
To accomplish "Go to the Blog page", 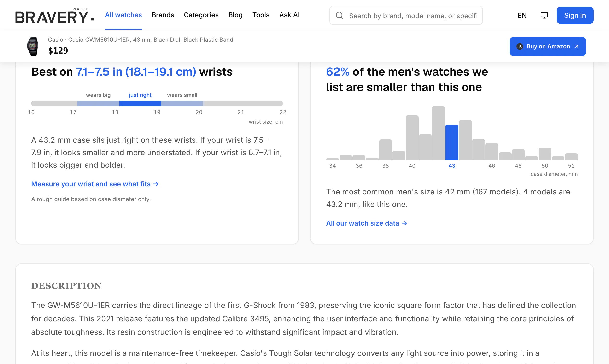I will click(235, 15).
